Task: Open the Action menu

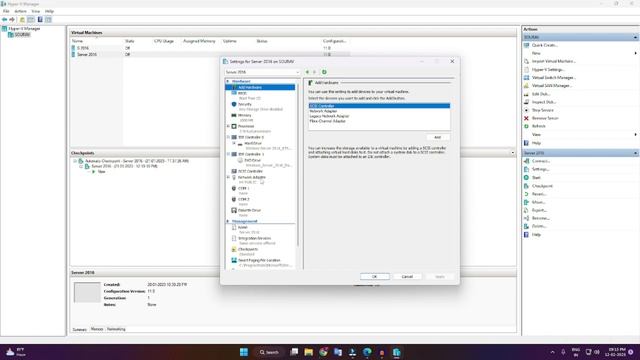Action: [x=20, y=11]
